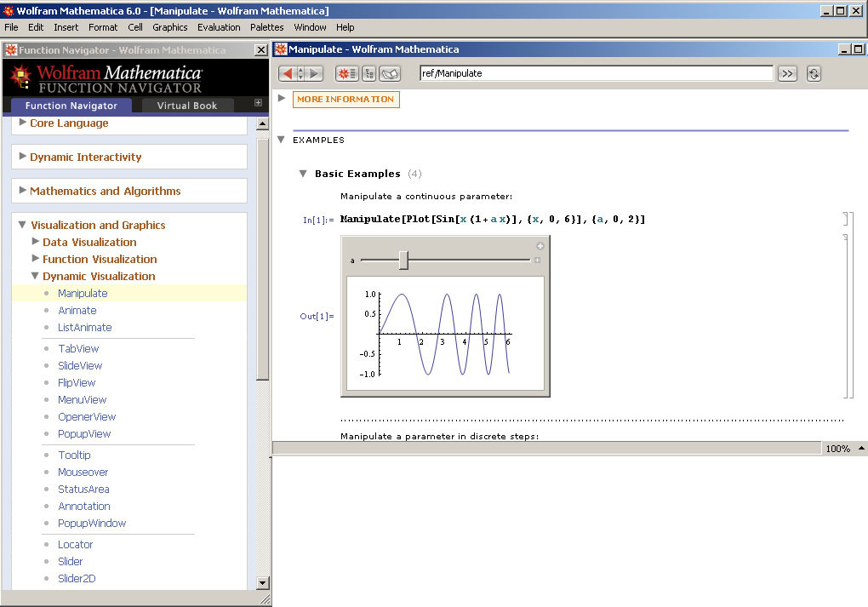Open the Cell menu
Screen dimensions: 868x607
[x=135, y=27]
